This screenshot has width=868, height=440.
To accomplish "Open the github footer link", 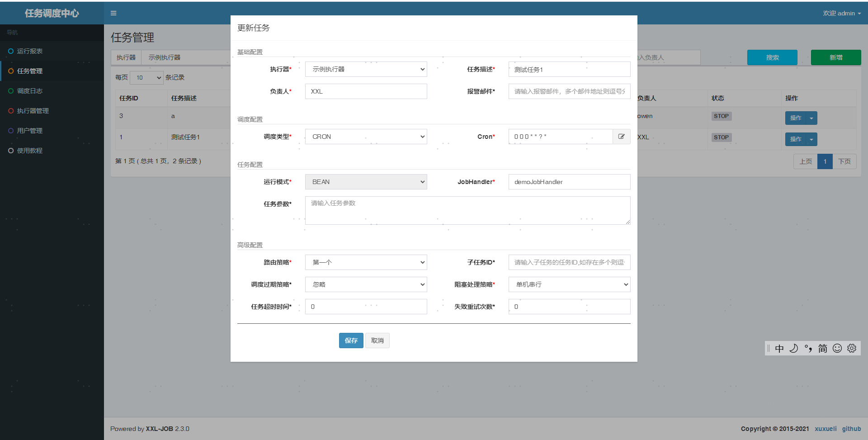I will pos(851,429).
